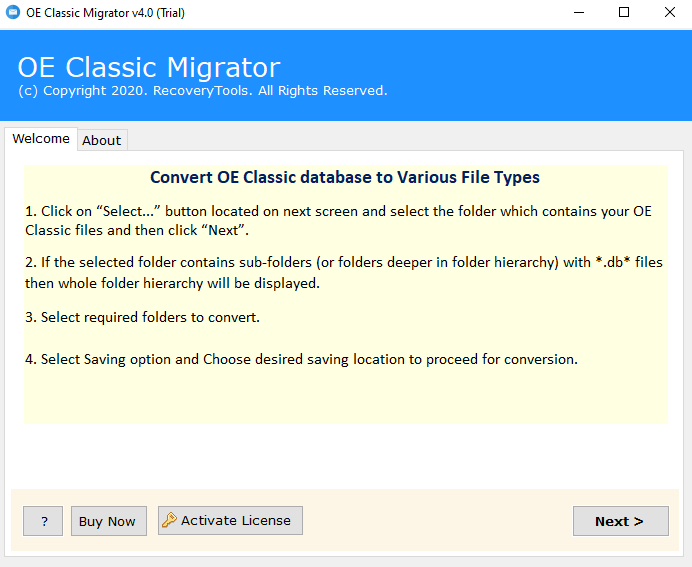Screen dimensions: 692x567
Task: Open help with the ? button
Action: [43, 521]
